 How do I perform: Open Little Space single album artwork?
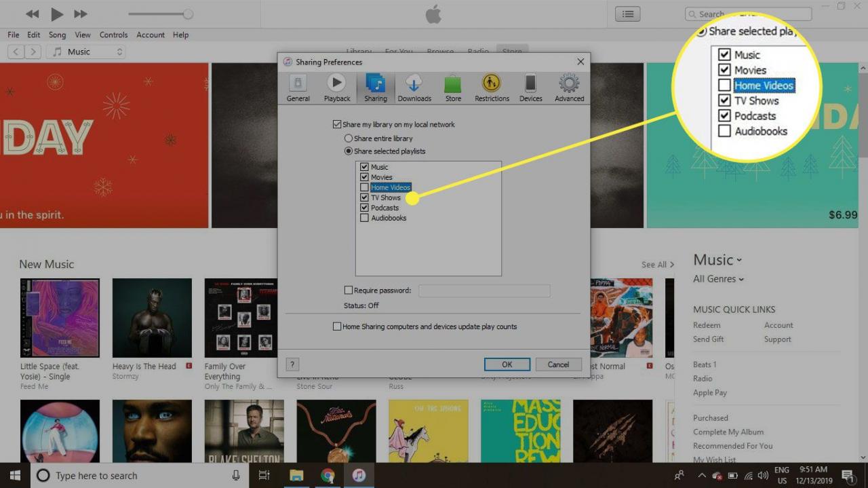tap(60, 318)
